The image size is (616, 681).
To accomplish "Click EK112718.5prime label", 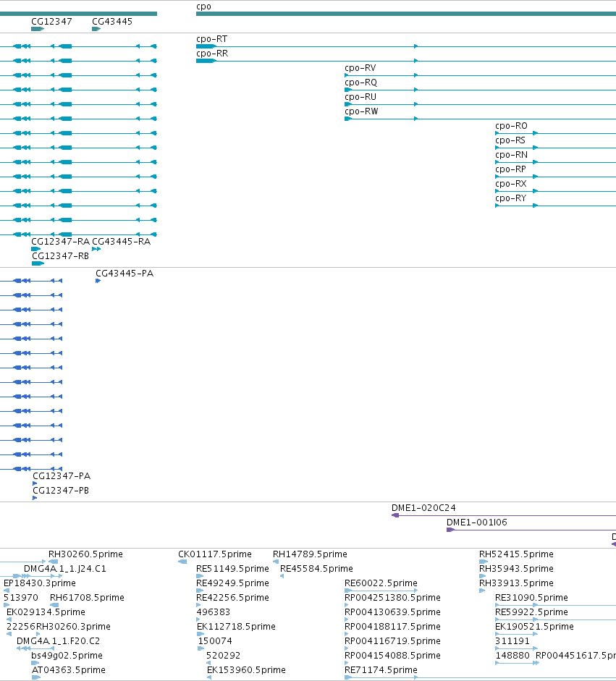I will click(x=236, y=627).
